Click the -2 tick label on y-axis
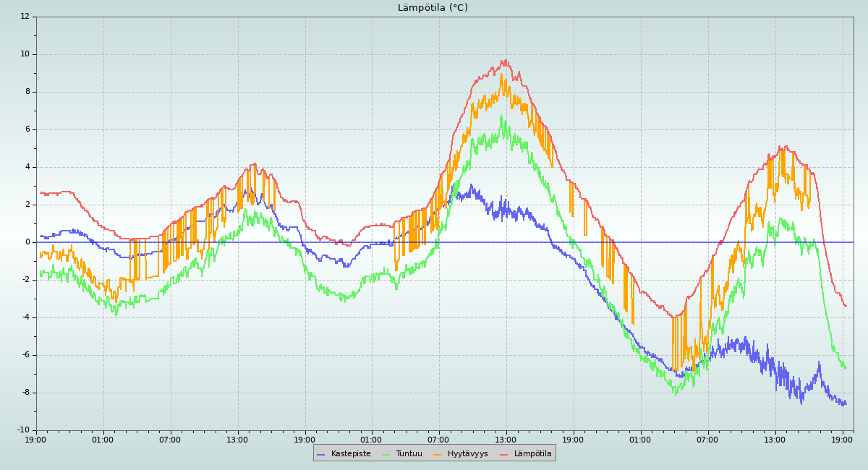 [x=25, y=280]
